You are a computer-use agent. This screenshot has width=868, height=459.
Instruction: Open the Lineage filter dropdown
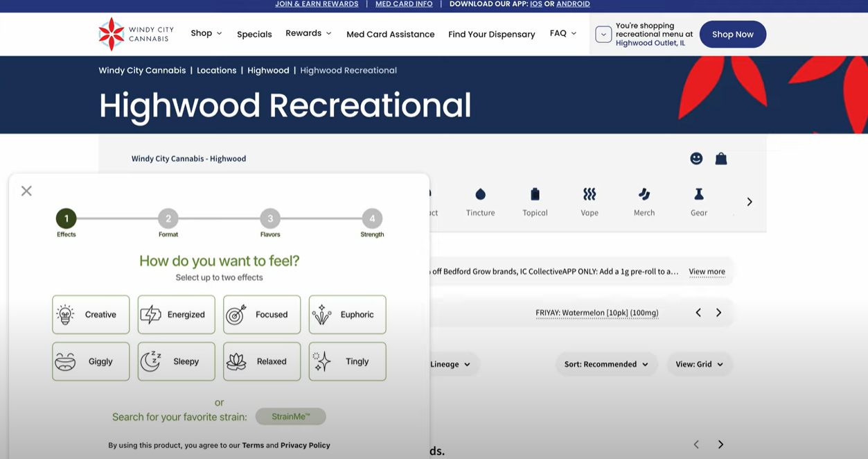tap(450, 364)
